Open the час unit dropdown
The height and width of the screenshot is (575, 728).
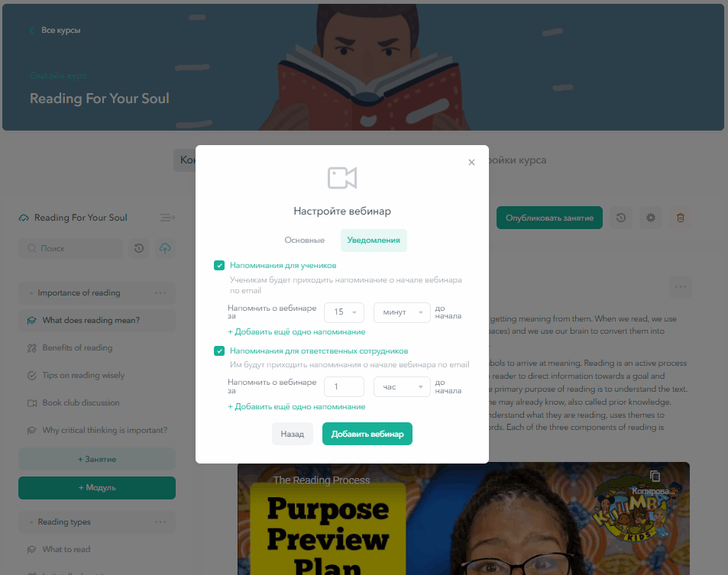click(402, 386)
